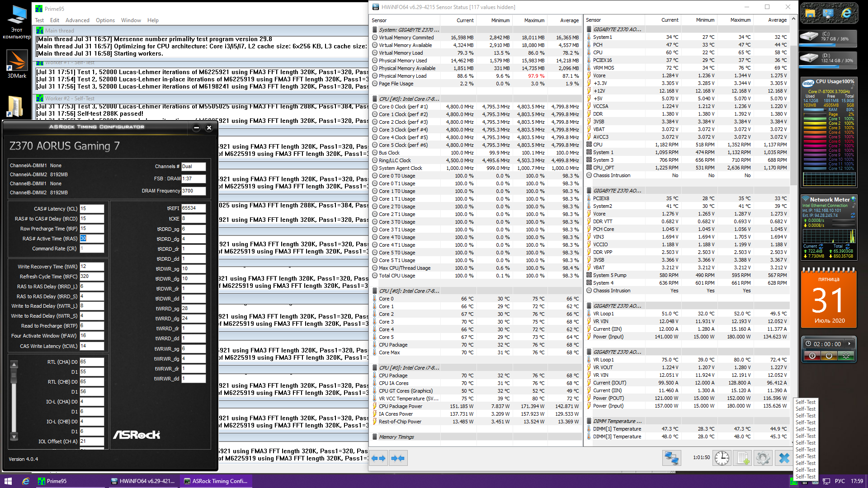The width and height of the screenshot is (868, 488).
Task: Open the Advanced menu in Prime95
Action: (x=77, y=20)
